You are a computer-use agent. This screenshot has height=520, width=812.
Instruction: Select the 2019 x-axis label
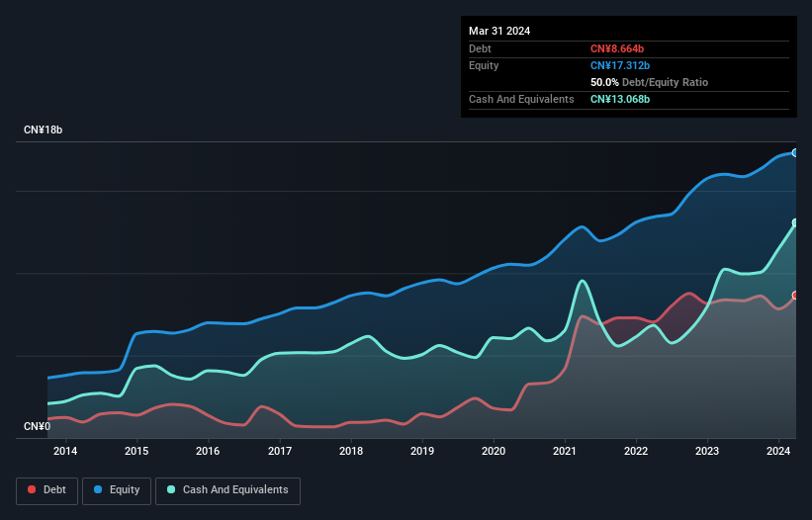tap(422, 451)
